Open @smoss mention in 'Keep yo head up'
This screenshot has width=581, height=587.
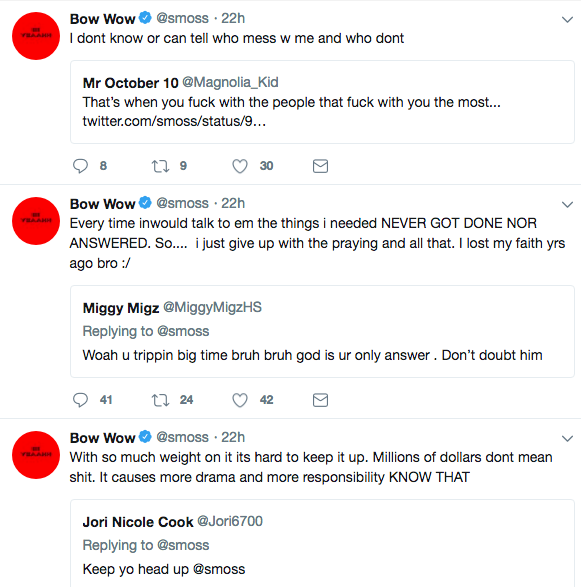coord(219,569)
